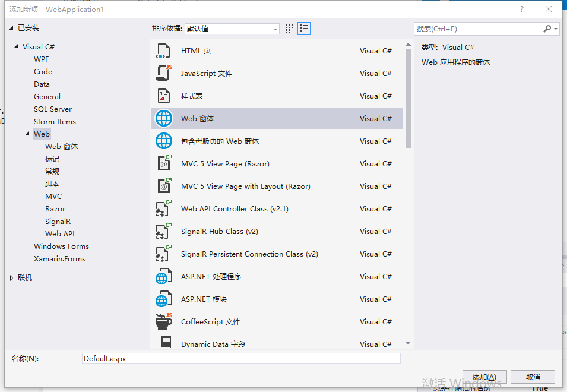Select Web 窗体 subcategory in tree
This screenshot has height=392, width=567.
click(62, 147)
